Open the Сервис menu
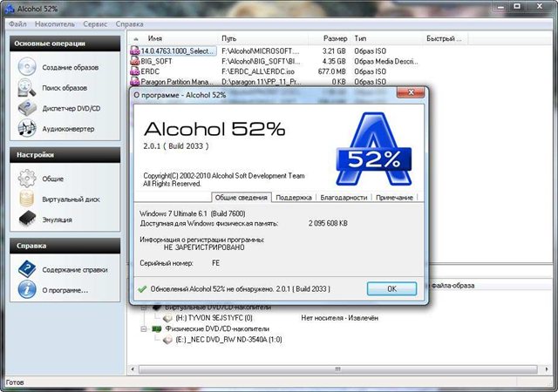 coord(95,24)
